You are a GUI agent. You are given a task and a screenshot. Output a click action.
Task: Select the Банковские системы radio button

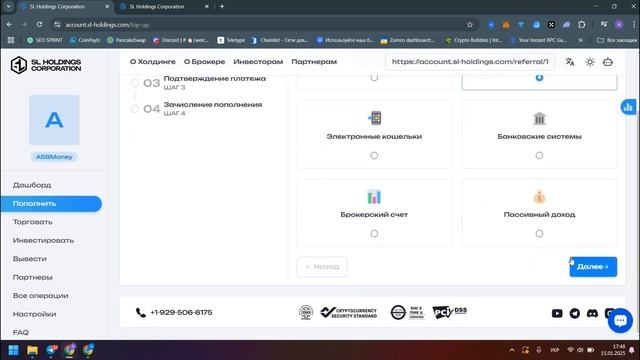539,156
